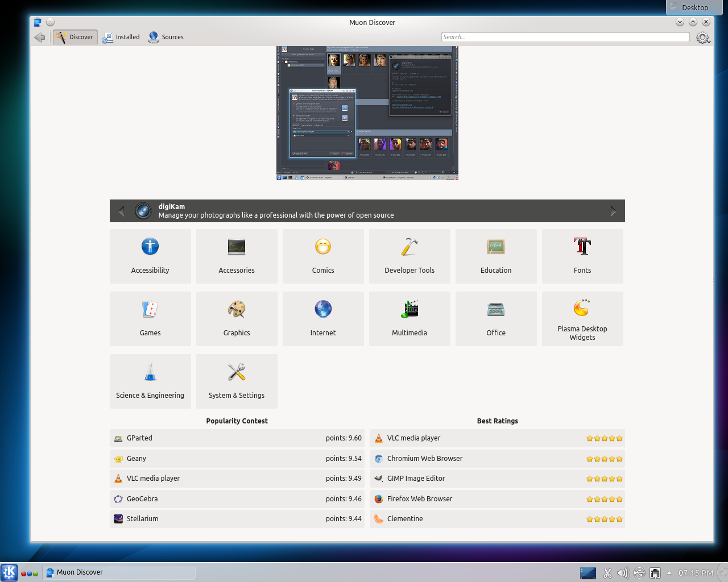Switch to the Sources tab

click(166, 37)
